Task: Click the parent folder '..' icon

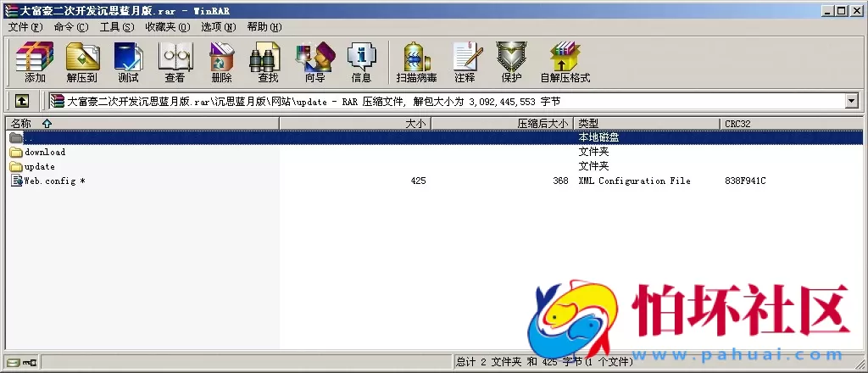Action: pyautogui.click(x=16, y=137)
